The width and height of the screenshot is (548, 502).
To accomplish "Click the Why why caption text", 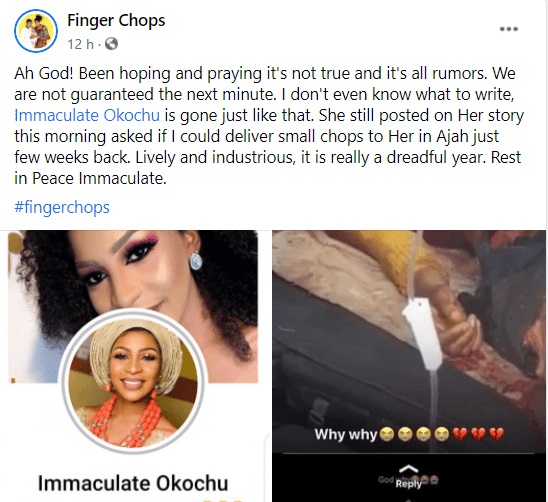I will pos(346,434).
